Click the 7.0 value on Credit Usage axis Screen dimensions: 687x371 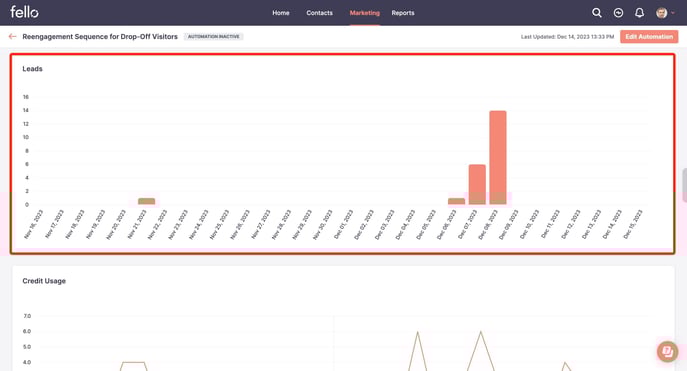27,316
